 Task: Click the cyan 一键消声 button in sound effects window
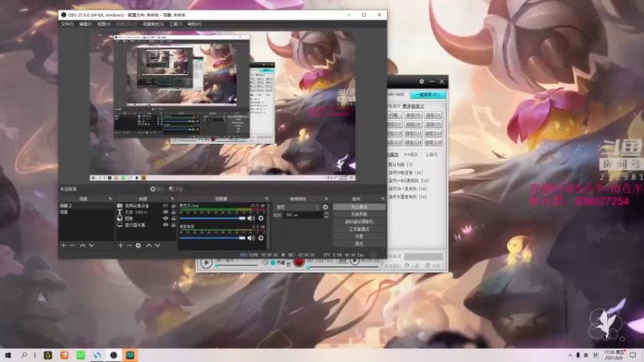click(427, 95)
